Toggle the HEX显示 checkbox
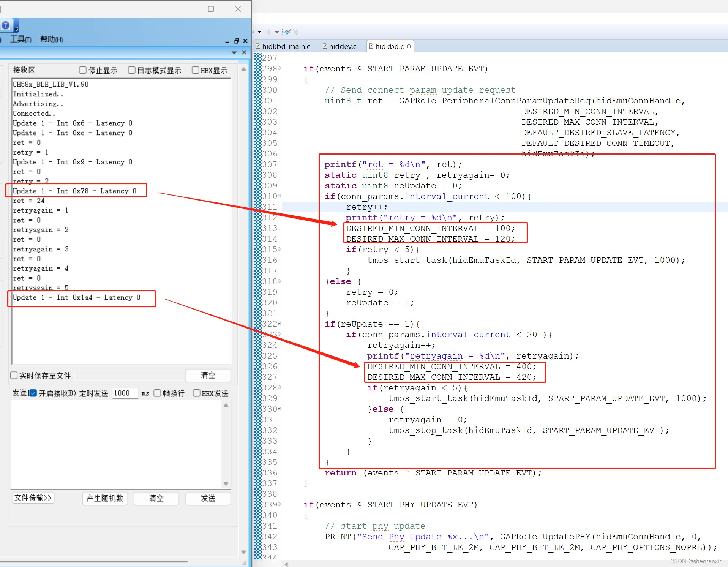728x567 pixels. point(195,70)
